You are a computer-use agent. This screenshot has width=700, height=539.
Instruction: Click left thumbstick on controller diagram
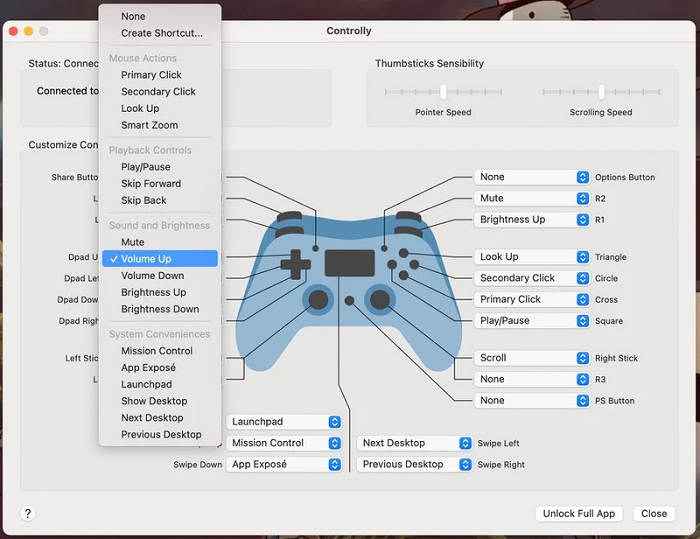coord(318,300)
